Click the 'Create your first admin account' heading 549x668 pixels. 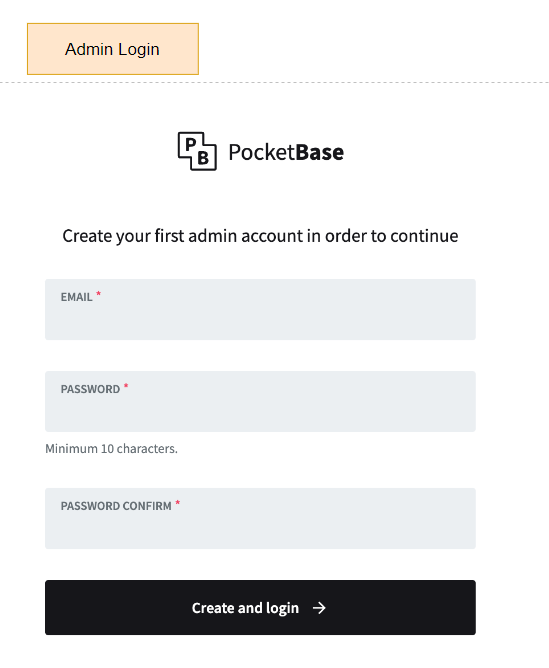260,236
